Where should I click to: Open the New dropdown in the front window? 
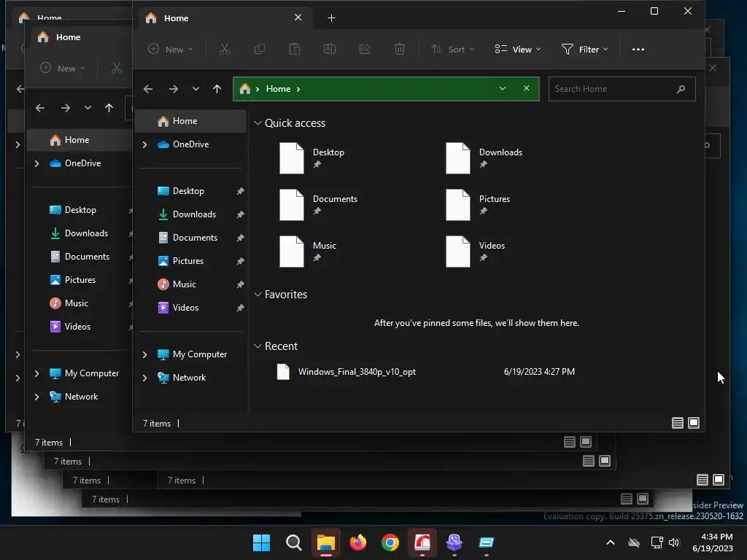(171, 49)
